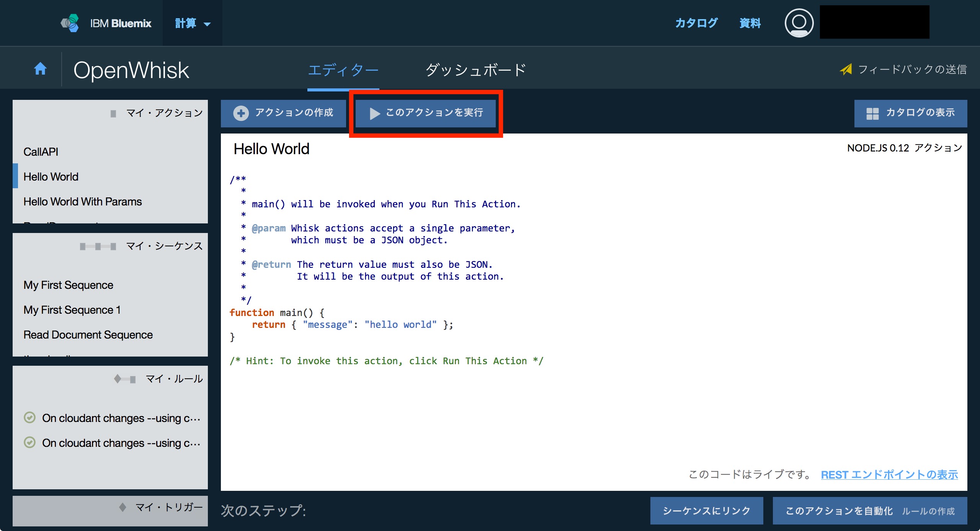
Task: Toggle check mark of first cloudant rule
Action: pyautogui.click(x=29, y=417)
